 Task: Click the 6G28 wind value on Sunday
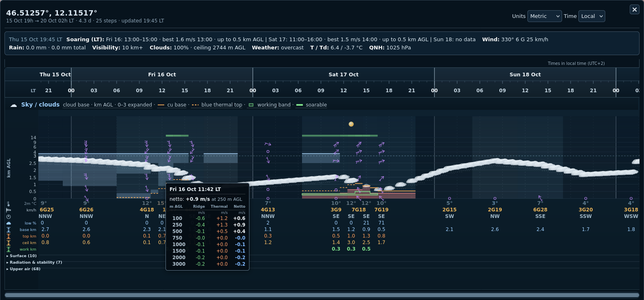click(x=540, y=210)
